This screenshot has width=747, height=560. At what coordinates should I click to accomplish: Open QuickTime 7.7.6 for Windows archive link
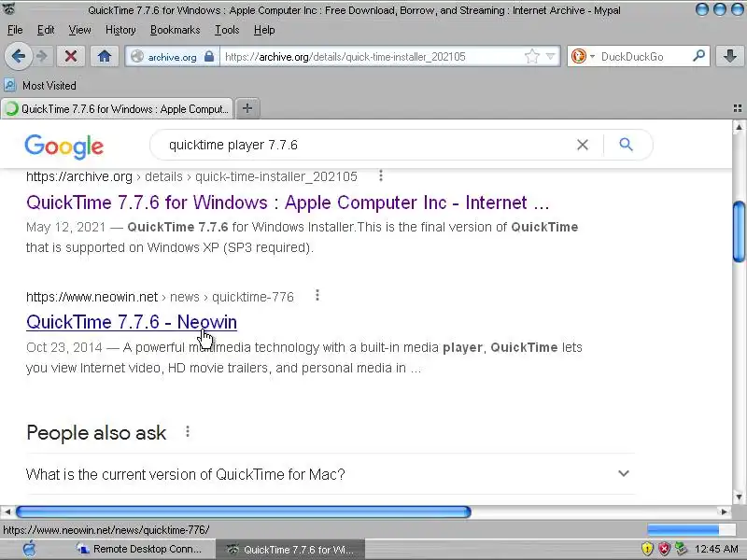[288, 203]
